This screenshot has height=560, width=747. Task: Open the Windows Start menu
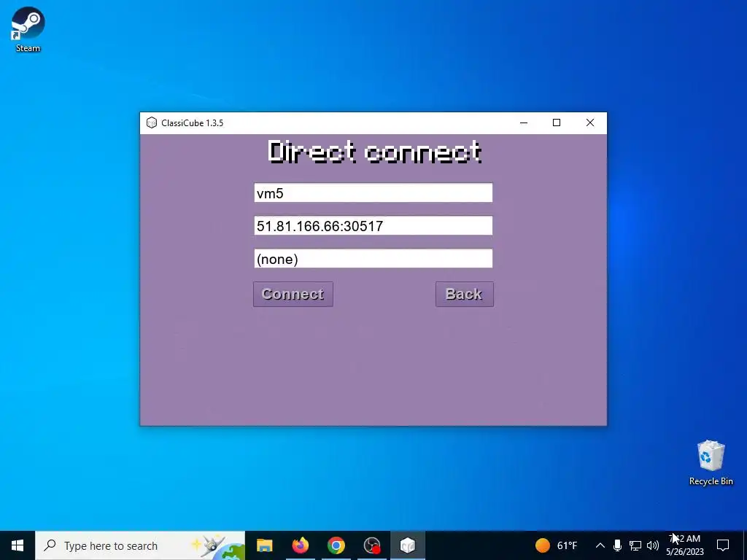coord(18,545)
